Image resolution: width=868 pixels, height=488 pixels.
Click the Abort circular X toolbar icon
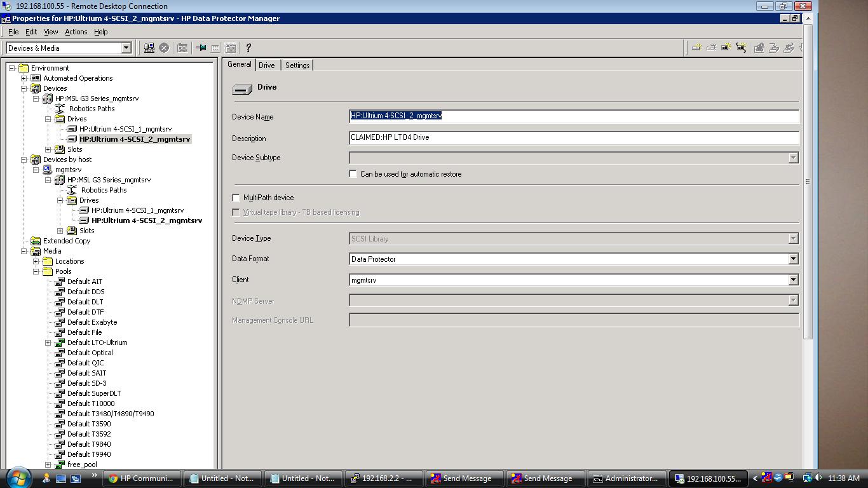(x=164, y=48)
